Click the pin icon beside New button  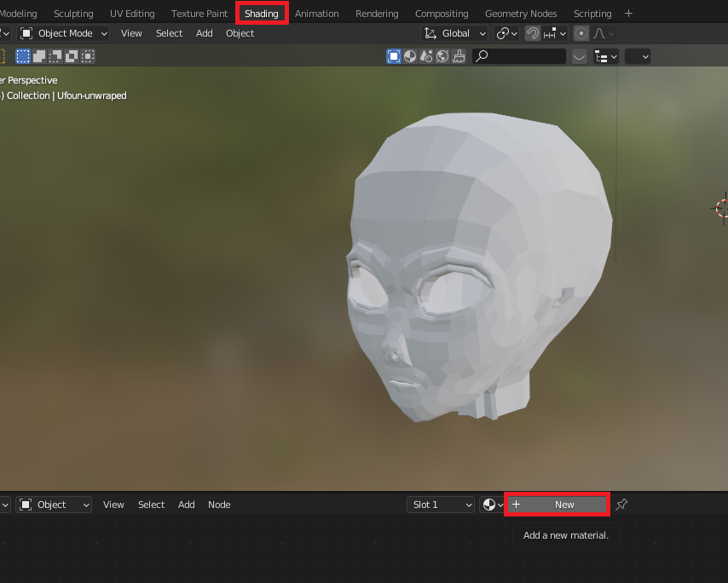click(x=621, y=505)
